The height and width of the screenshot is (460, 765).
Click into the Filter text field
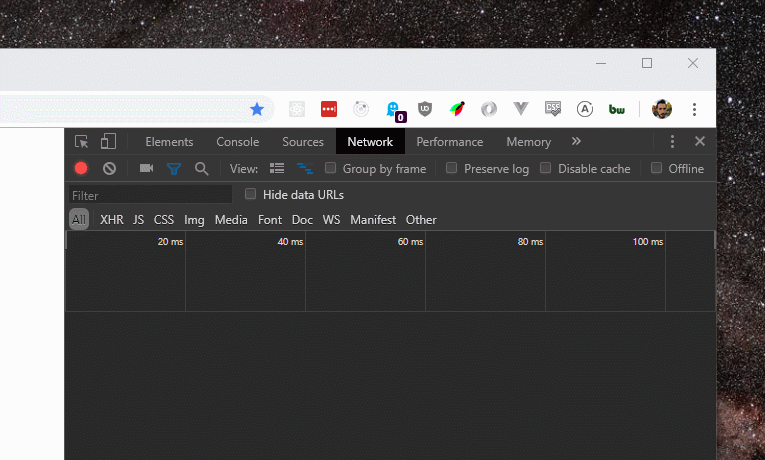[150, 195]
